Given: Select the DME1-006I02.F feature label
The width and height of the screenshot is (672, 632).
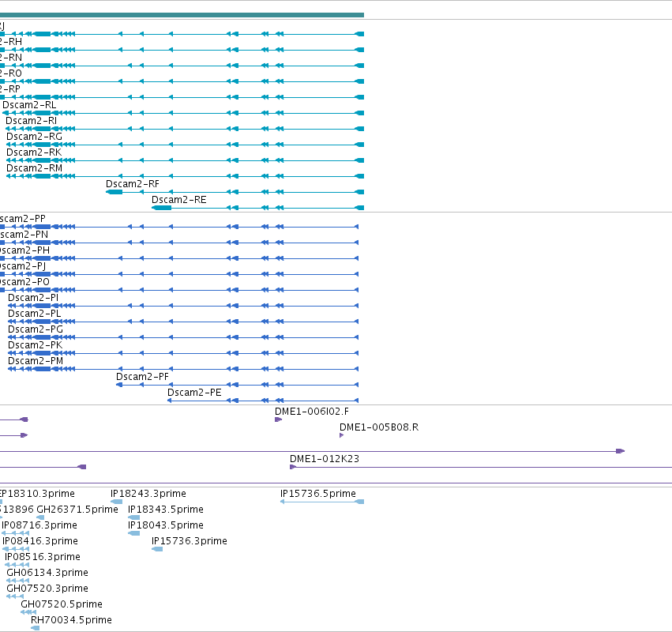Looking at the screenshot, I should tap(312, 412).
